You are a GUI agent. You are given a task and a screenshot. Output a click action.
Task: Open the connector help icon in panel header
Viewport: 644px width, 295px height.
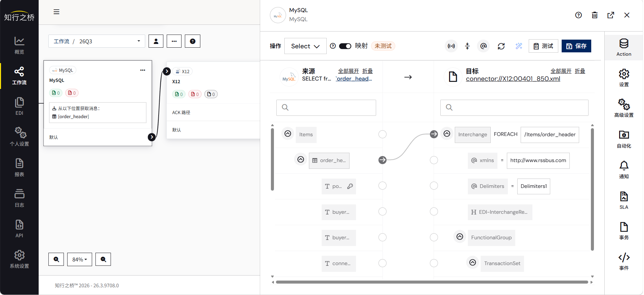pos(578,15)
